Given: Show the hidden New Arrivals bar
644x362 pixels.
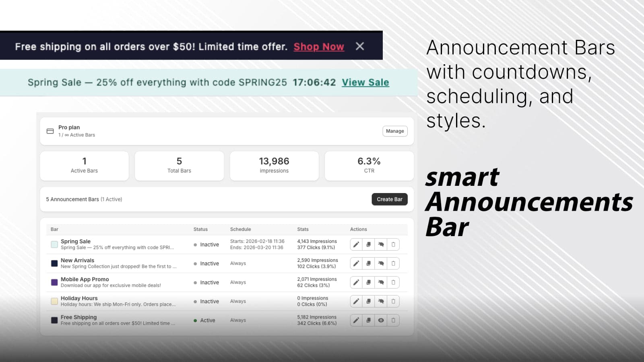Looking at the screenshot, I should pyautogui.click(x=381, y=263).
